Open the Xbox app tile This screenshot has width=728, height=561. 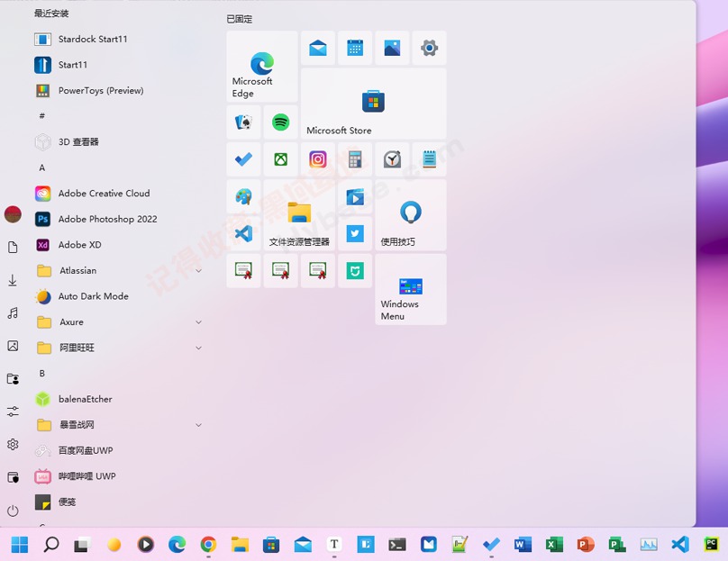280,158
